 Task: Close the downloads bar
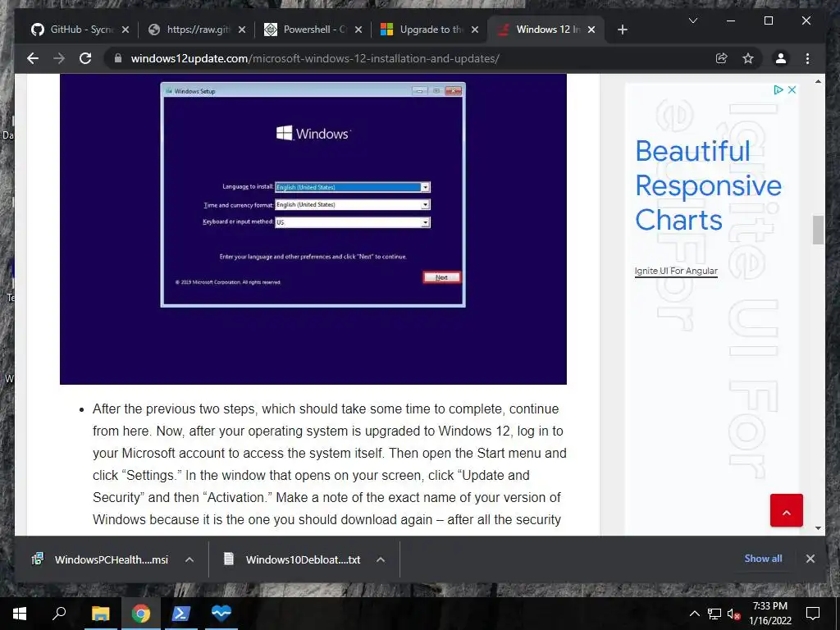810,558
